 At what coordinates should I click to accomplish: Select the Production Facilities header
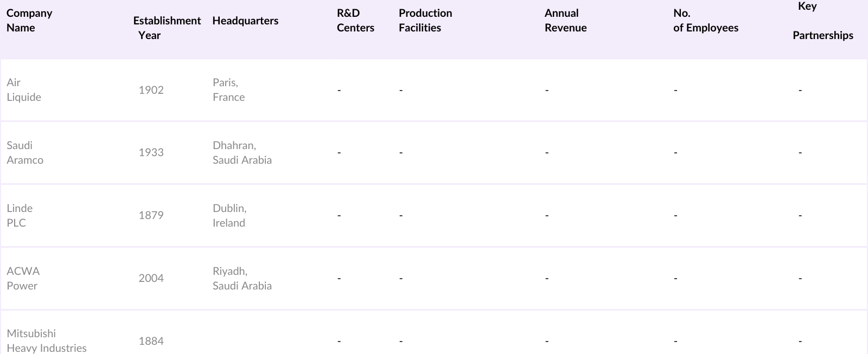click(x=425, y=21)
